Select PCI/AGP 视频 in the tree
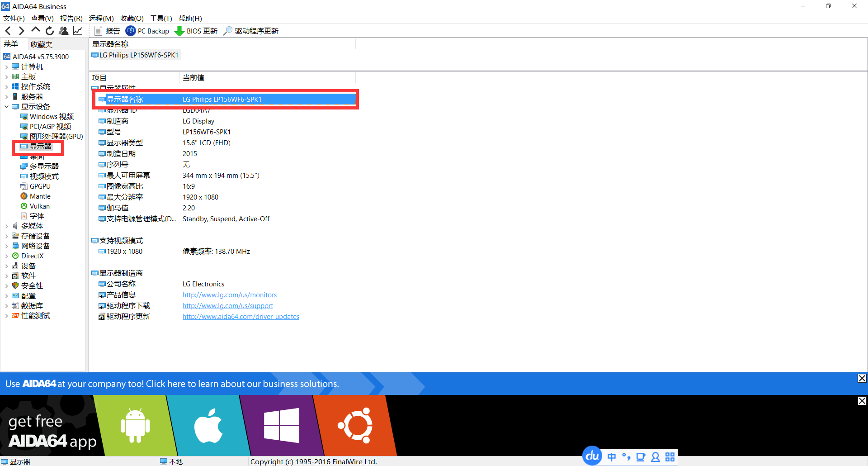Screen dimensions: 868x466 [46, 127]
